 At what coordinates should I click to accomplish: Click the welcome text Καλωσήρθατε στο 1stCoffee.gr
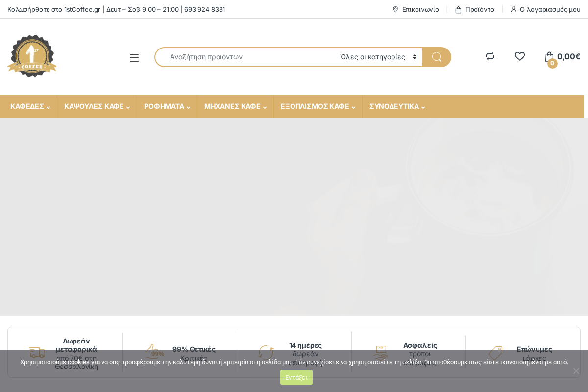(54, 9)
